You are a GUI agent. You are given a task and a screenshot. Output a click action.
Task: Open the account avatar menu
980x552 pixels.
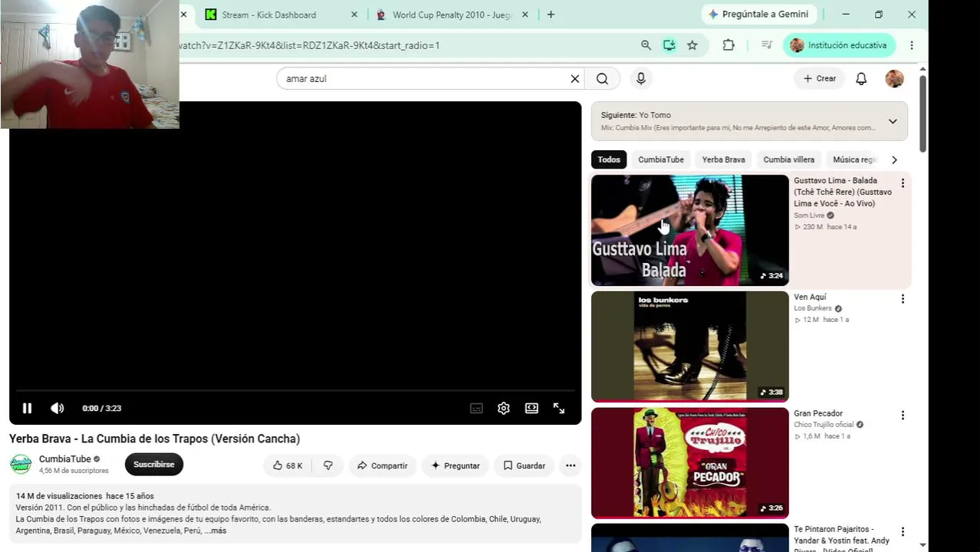[894, 78]
